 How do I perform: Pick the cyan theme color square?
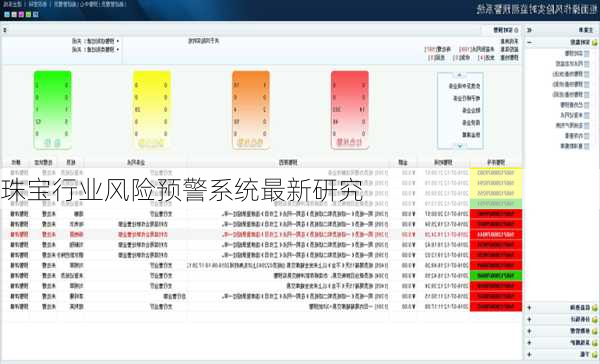pos(7,15)
